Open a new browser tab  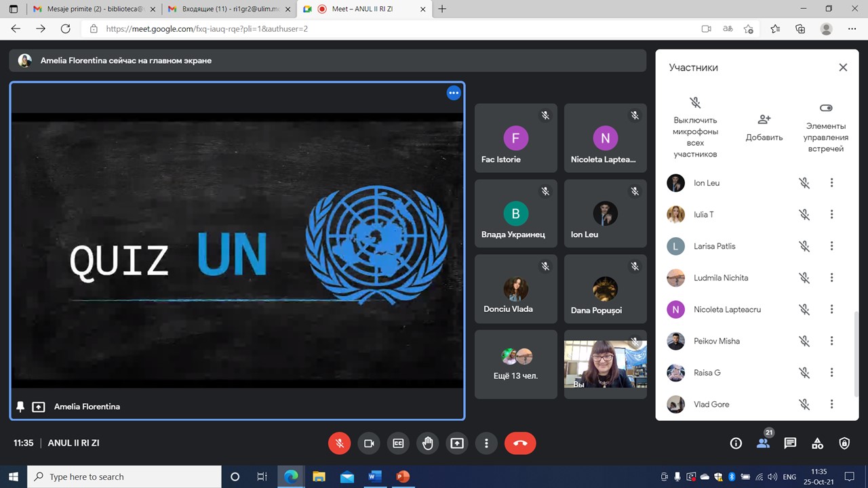[442, 9]
